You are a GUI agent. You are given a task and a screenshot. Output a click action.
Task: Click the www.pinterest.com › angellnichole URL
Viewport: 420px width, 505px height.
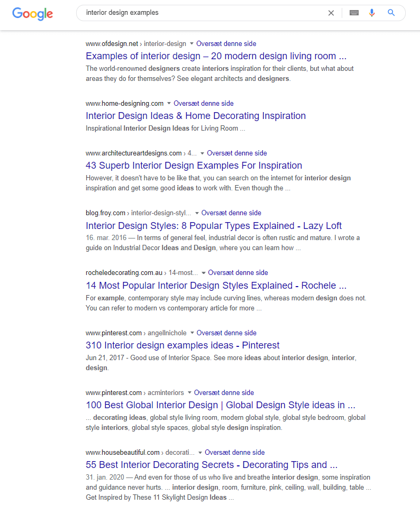tap(136, 333)
